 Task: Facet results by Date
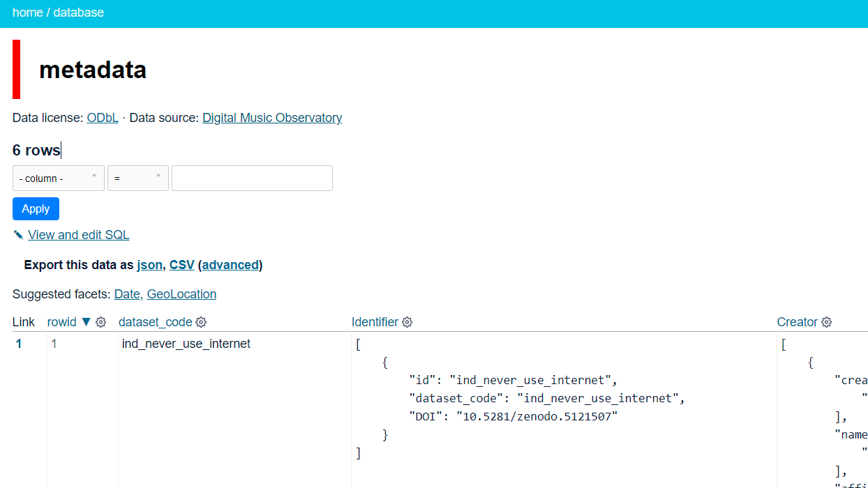(x=126, y=294)
